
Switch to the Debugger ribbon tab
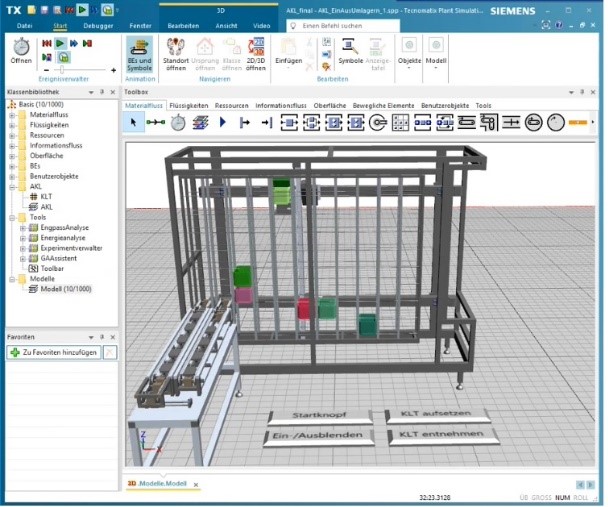(x=98, y=26)
